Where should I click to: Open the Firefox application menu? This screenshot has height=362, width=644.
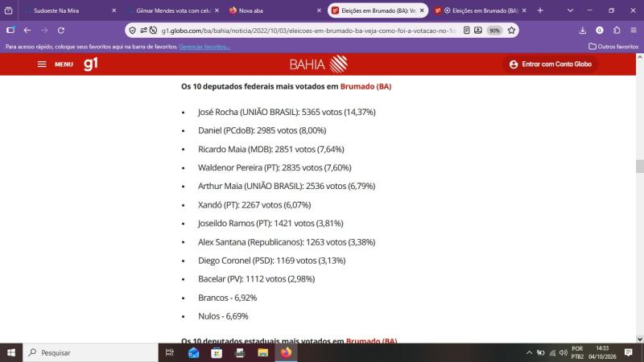[634, 31]
